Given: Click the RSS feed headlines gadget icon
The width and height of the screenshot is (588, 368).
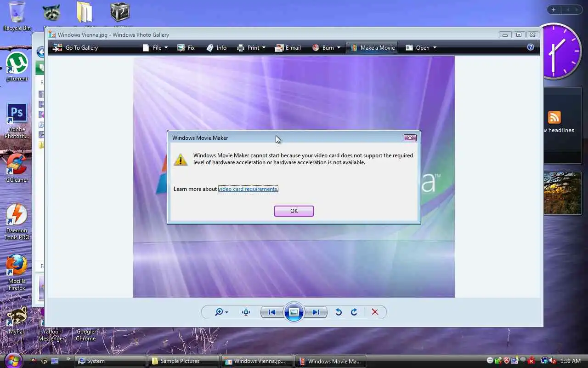Looking at the screenshot, I should (554, 117).
